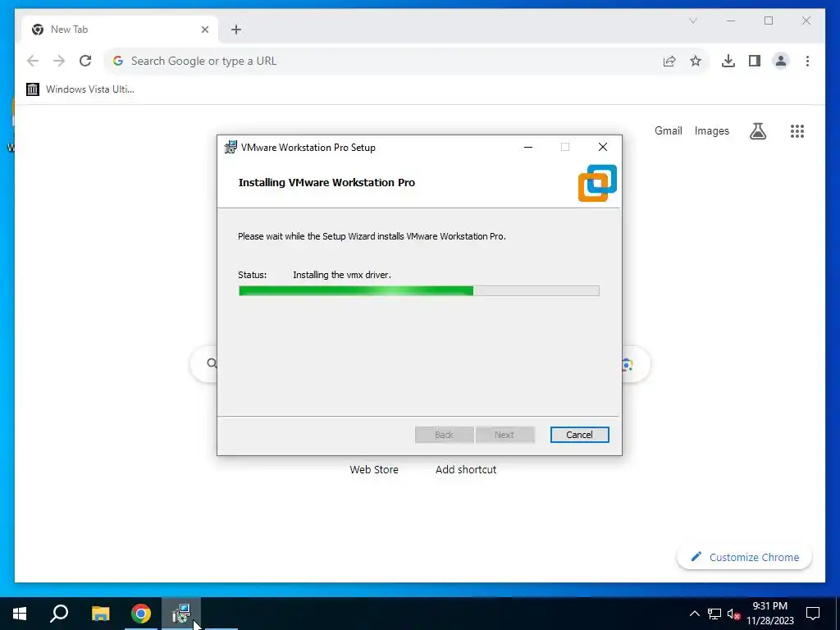Open Chrome downloads
Screen dimensions: 840x630
pos(728,61)
